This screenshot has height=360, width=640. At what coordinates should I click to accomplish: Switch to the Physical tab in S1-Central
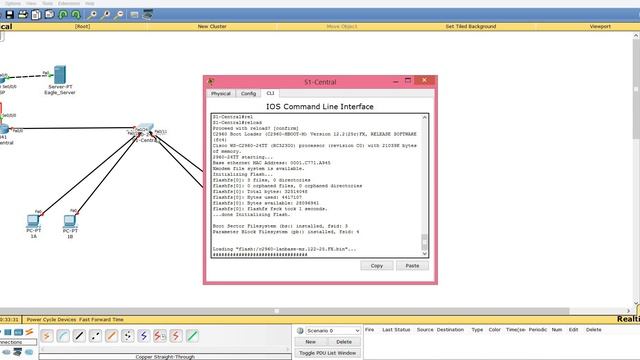221,93
